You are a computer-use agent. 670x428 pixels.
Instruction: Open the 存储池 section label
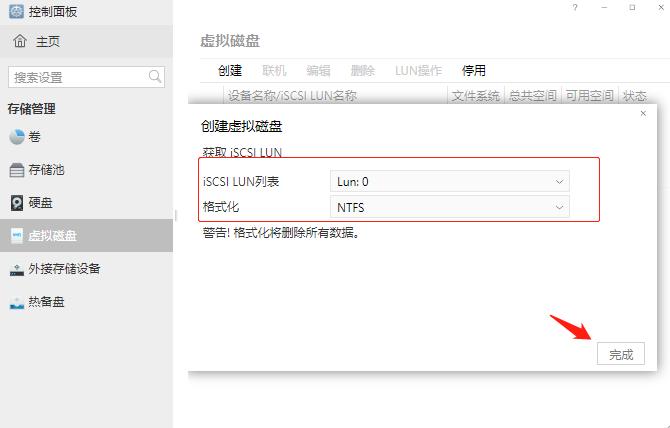(x=46, y=170)
